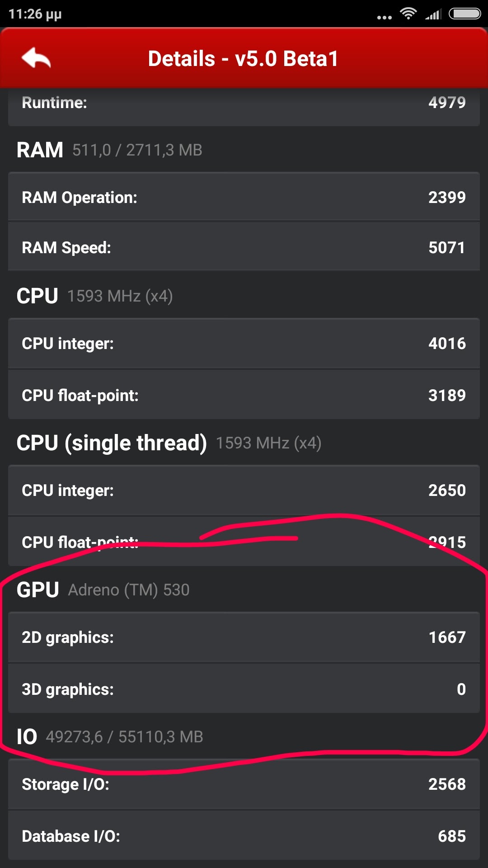Tap the RAM 511,0 / 2711,3 MB header
Screen dimensions: 488x868
109,150
